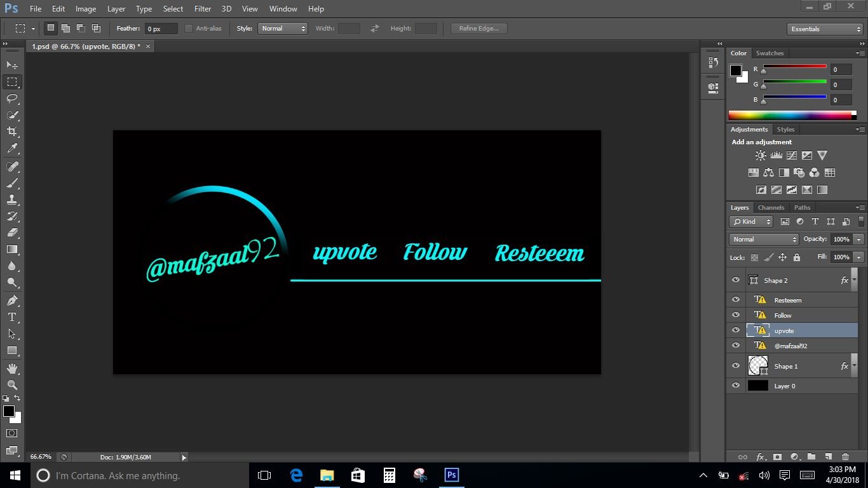Select the Shape 1 layer name
Image resolution: width=868 pixels, height=488 pixels.
point(785,367)
